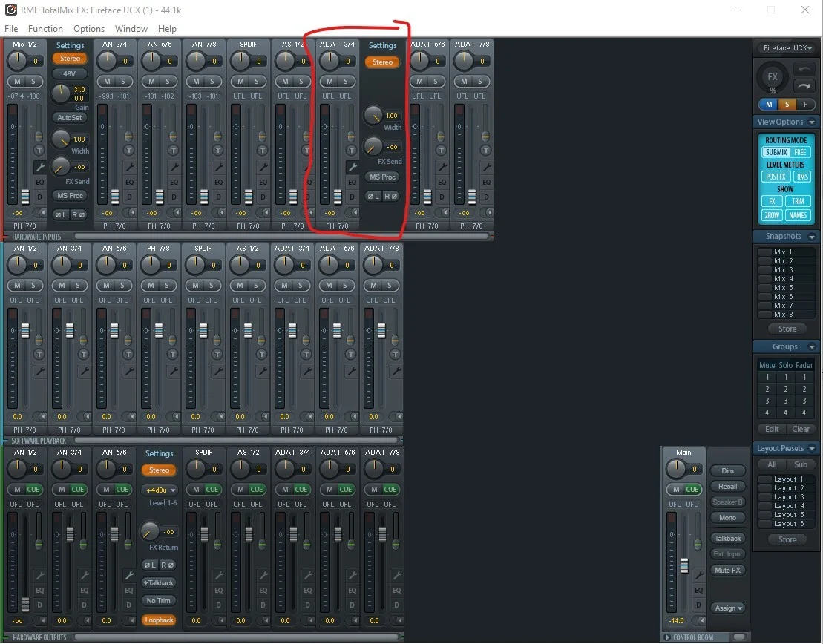823x644 pixels.
Task: Click the Edit button in Groups
Action: tap(772, 429)
